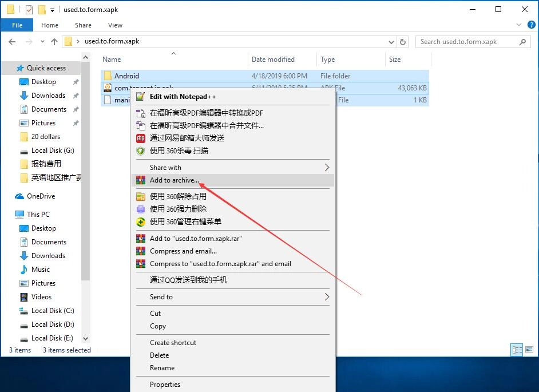Click the OneDrive cloud icon in sidebar
This screenshot has width=539, height=392.
point(19,196)
